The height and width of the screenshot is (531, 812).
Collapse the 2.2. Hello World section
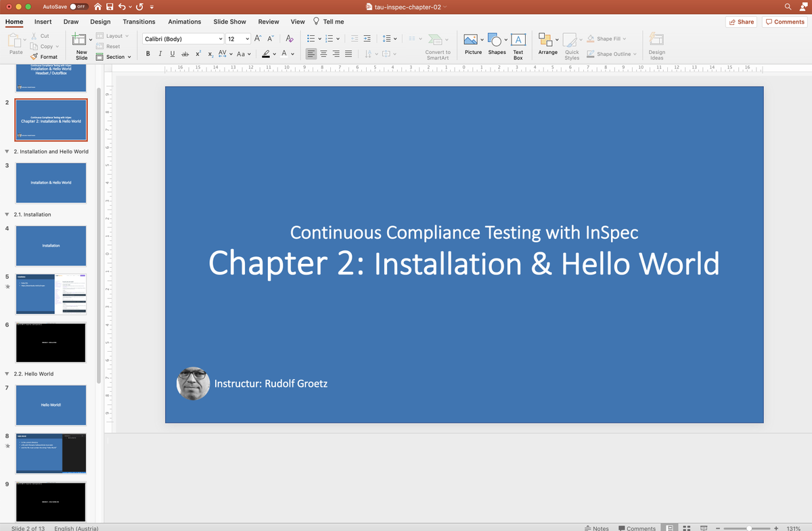click(x=7, y=373)
